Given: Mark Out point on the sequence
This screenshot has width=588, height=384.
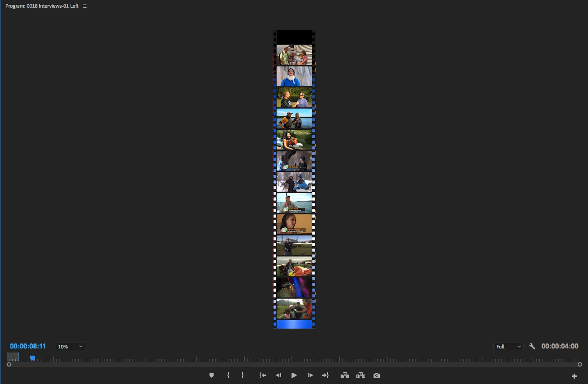Looking at the screenshot, I should [x=242, y=375].
